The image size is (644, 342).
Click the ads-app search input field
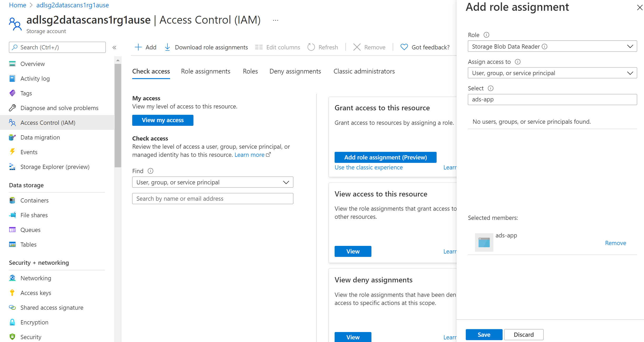coord(552,100)
